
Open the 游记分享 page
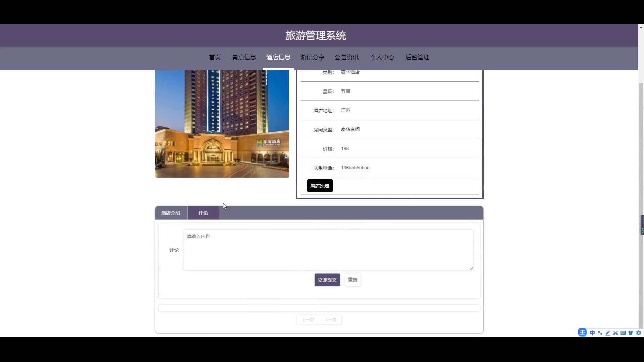pyautogui.click(x=312, y=57)
